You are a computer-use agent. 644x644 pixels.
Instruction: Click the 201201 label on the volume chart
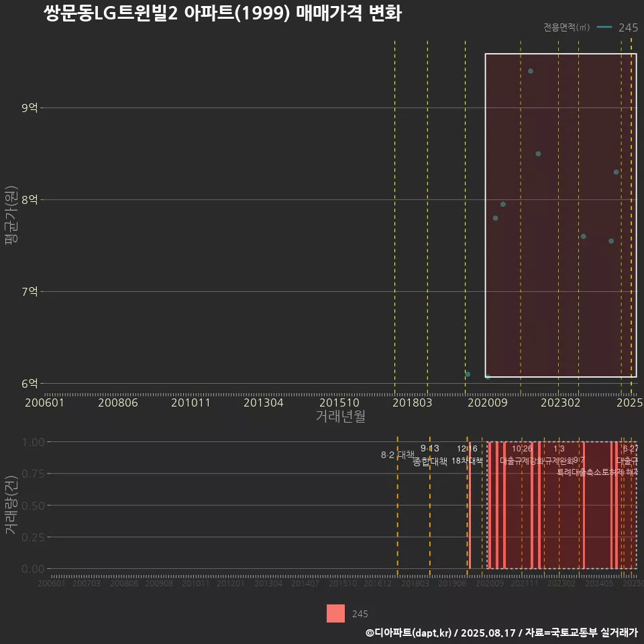point(231,583)
